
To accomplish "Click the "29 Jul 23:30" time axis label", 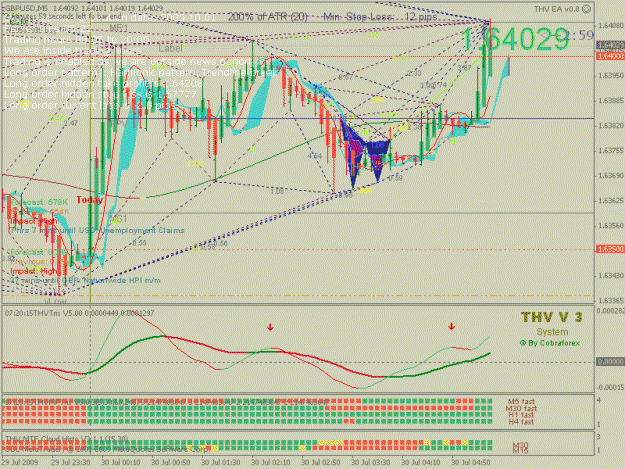I will tap(71, 463).
